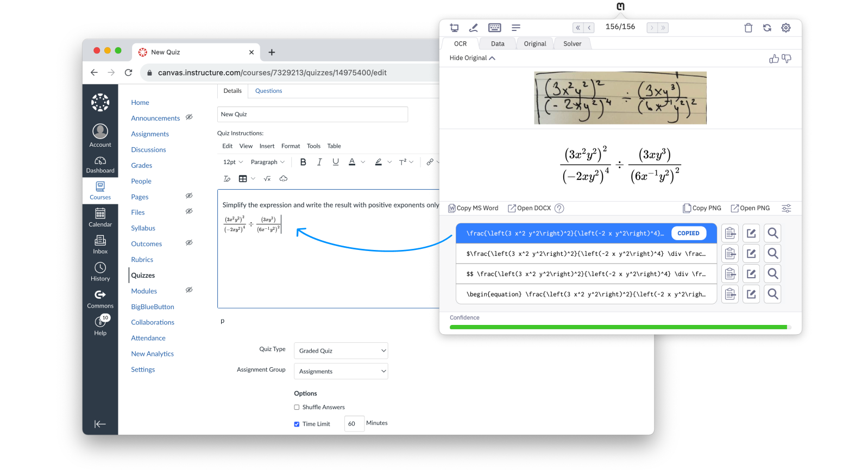Viewport: 868px width, 470px height.
Task: Toggle visibility eye next to Outcomes
Action: point(189,243)
